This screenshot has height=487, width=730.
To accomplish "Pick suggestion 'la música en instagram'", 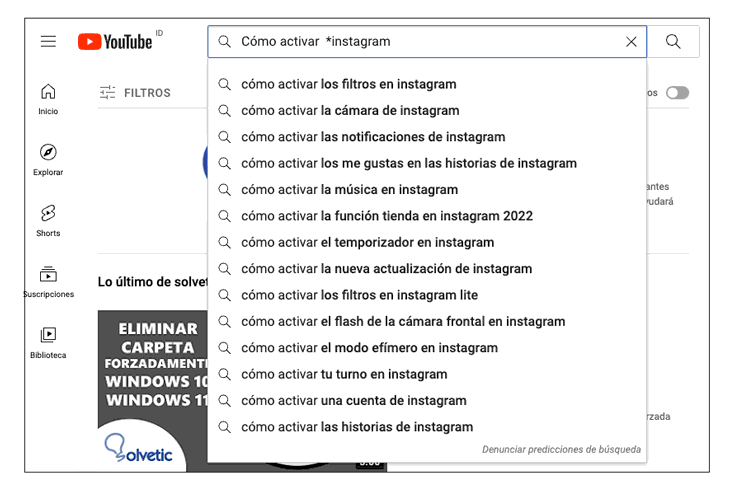I will coord(349,190).
